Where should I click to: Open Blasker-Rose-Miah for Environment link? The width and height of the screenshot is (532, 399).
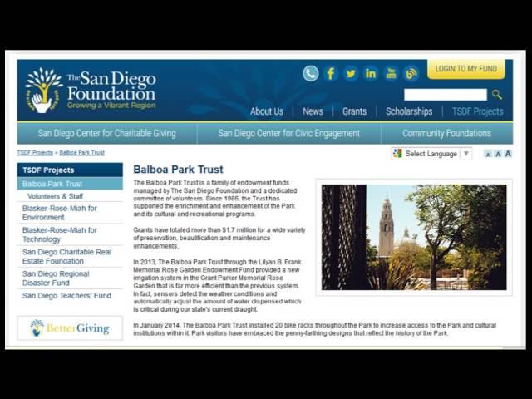coord(70,213)
